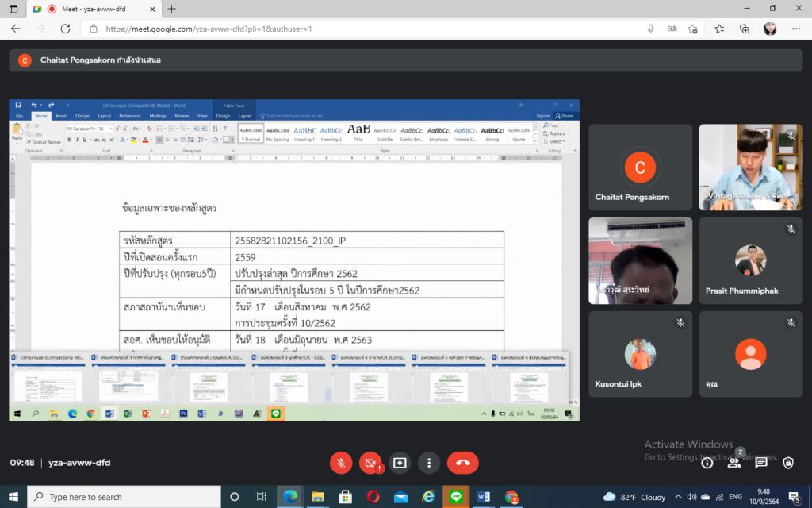Open Meet more options three-dot menu
Image resolution: width=812 pixels, height=508 pixels.
pyautogui.click(x=429, y=463)
